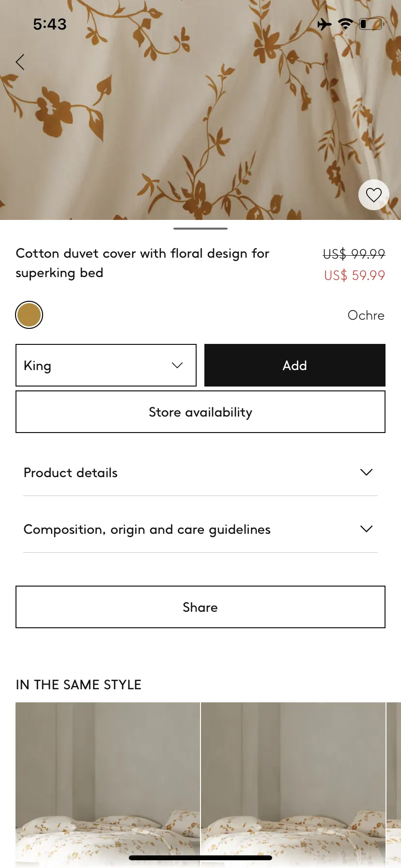Click the black Add button
401x868 pixels.
pos(295,365)
